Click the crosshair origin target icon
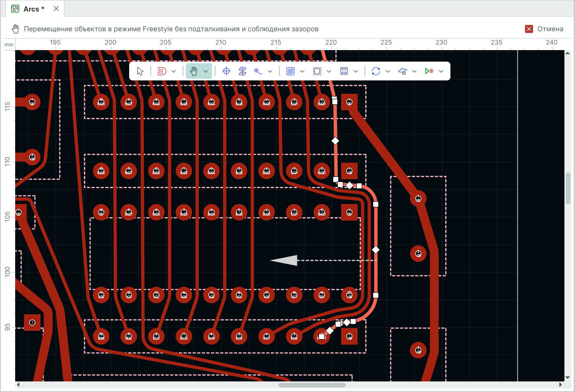This screenshot has height=392, width=575. 226,71
